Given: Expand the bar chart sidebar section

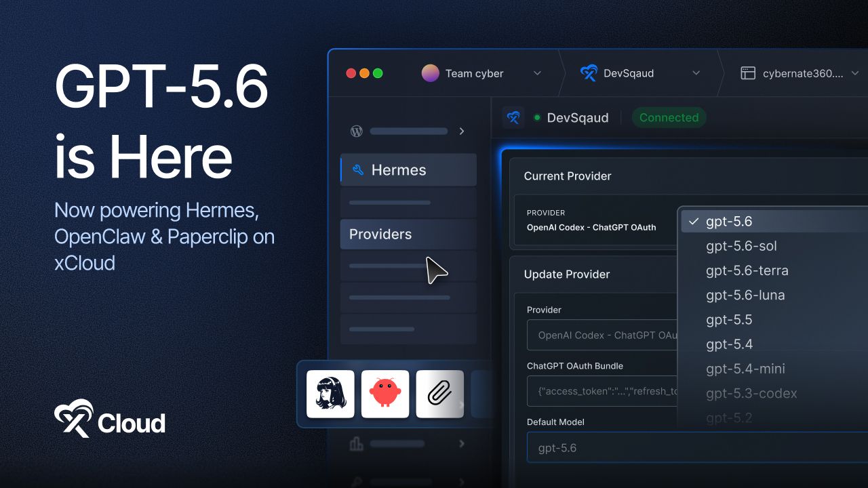Looking at the screenshot, I should (462, 444).
